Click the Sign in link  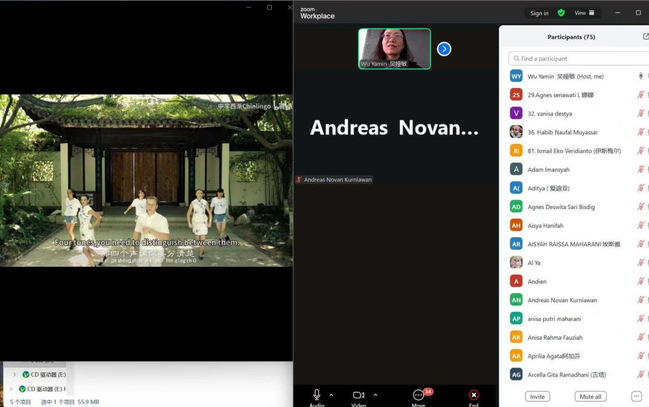point(539,13)
